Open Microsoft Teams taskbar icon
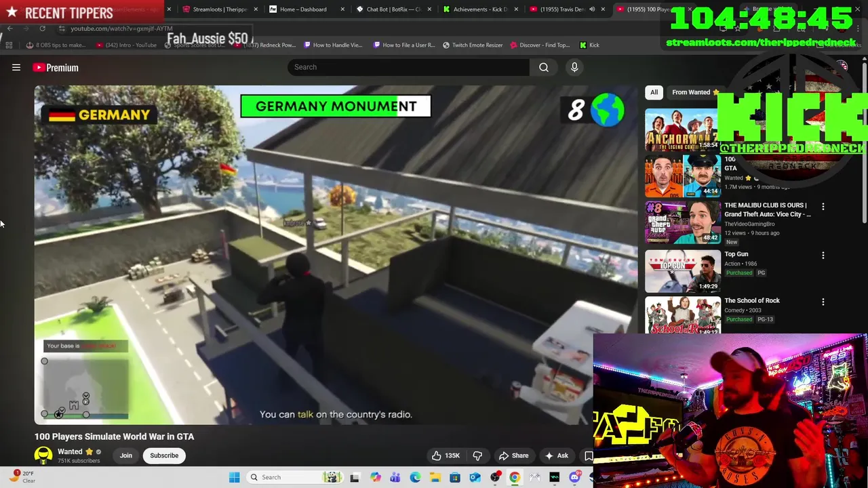 tap(395, 477)
